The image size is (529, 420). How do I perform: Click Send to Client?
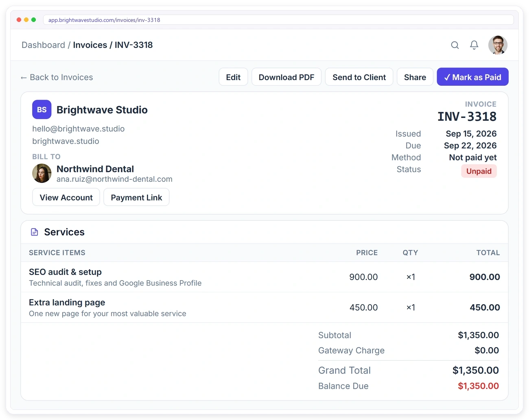(359, 77)
